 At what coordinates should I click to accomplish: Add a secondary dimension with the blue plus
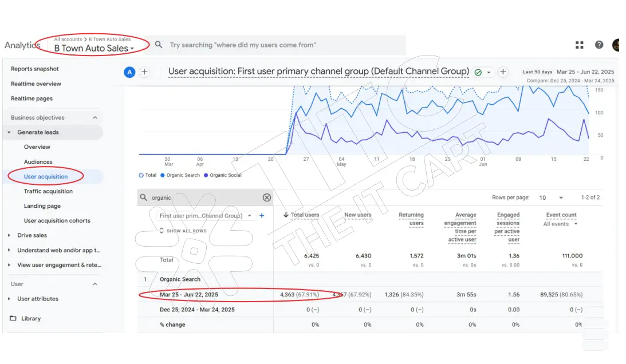pyautogui.click(x=262, y=216)
